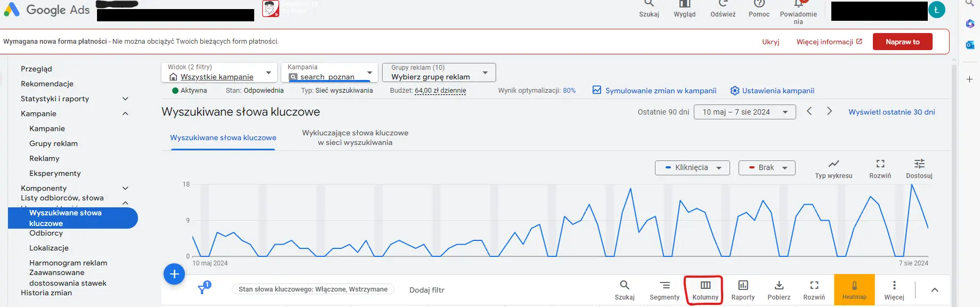Click the Dodaj filtr field
The width and height of the screenshot is (980, 307).
coord(427,290)
